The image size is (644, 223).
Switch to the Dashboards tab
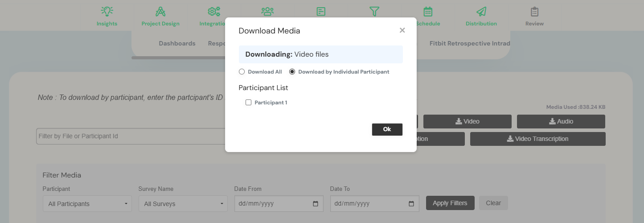pyautogui.click(x=177, y=43)
